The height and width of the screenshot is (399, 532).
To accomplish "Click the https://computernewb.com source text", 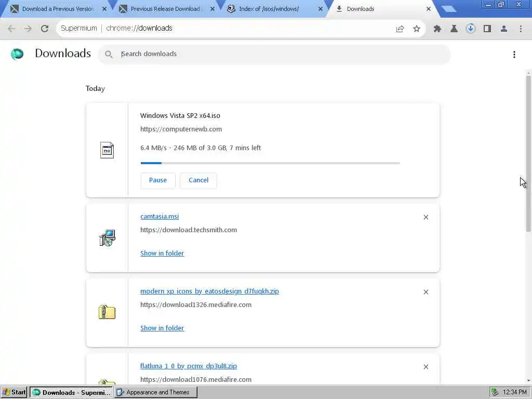I will click(181, 129).
